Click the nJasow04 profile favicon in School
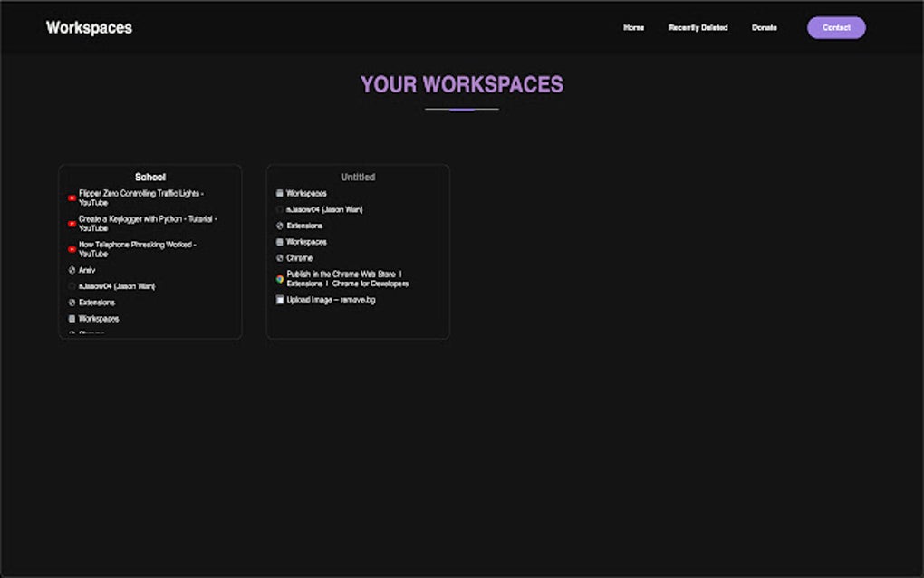Screen dimensions: 924x578 click(72, 285)
